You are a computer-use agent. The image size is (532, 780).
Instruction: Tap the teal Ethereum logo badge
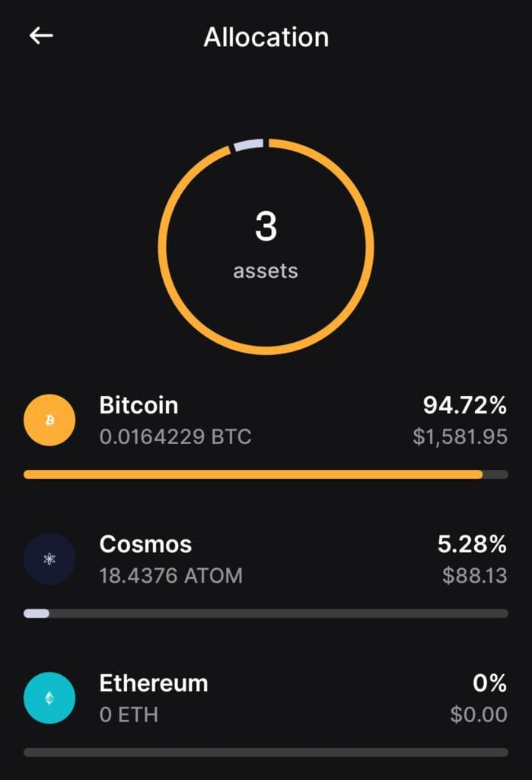click(x=49, y=698)
